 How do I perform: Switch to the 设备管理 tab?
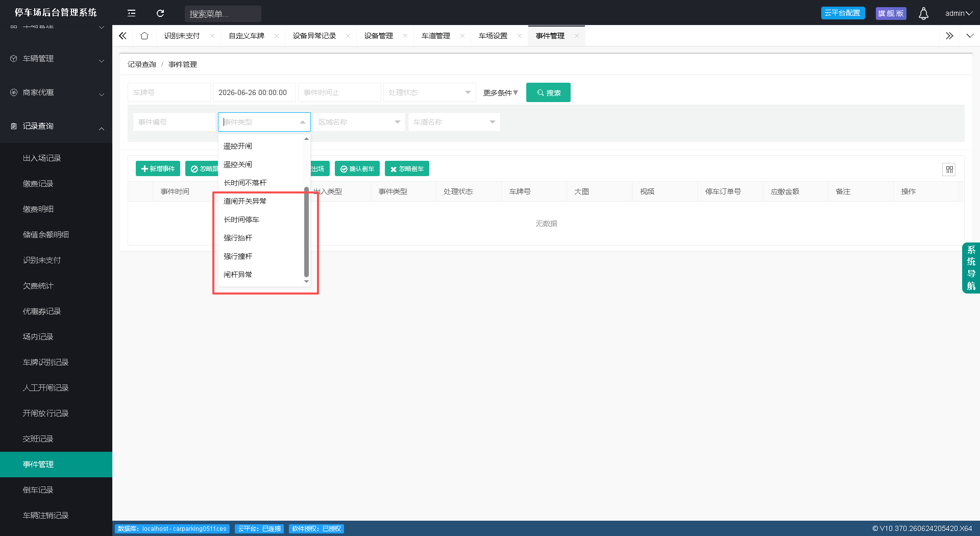coord(379,36)
